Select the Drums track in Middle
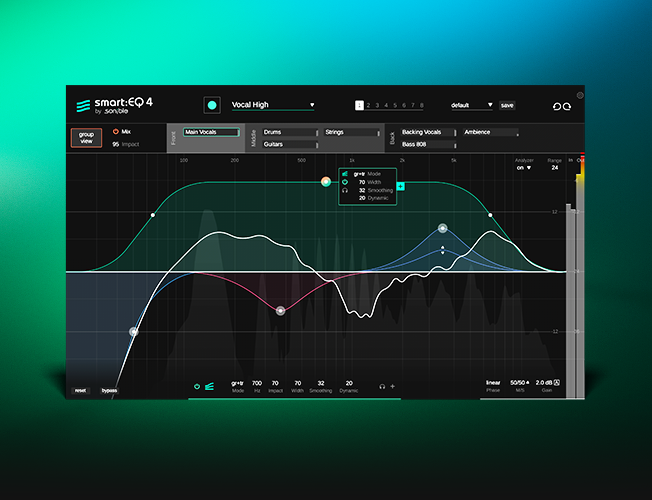652x500 pixels. coord(290,132)
